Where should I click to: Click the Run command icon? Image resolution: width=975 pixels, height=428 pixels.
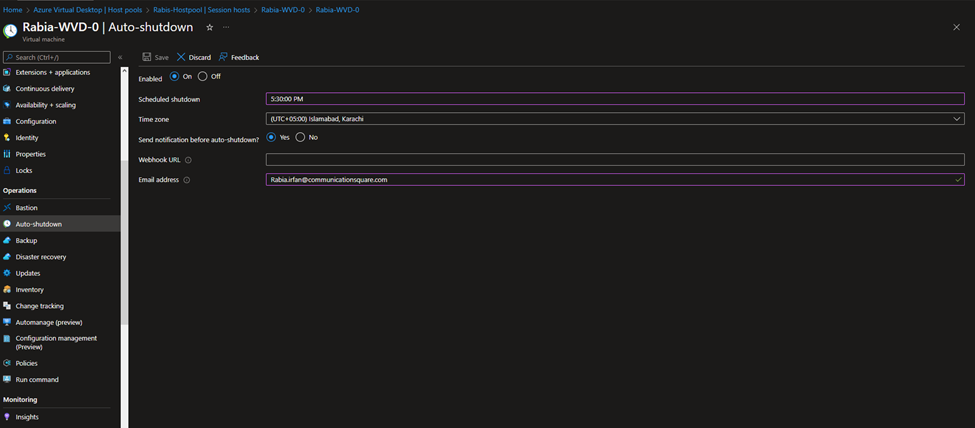coord(7,379)
